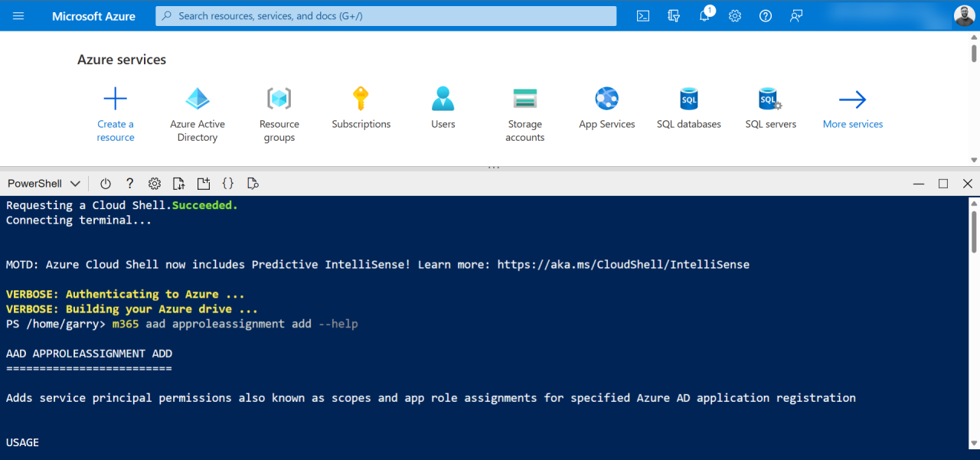980x460 pixels.
Task: Open the notifications bell
Action: pyautogui.click(x=704, y=15)
